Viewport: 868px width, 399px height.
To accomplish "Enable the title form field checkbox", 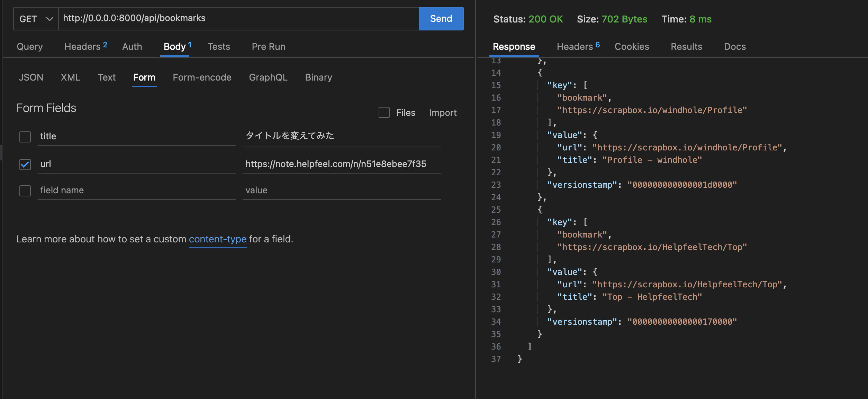I will click(x=25, y=137).
